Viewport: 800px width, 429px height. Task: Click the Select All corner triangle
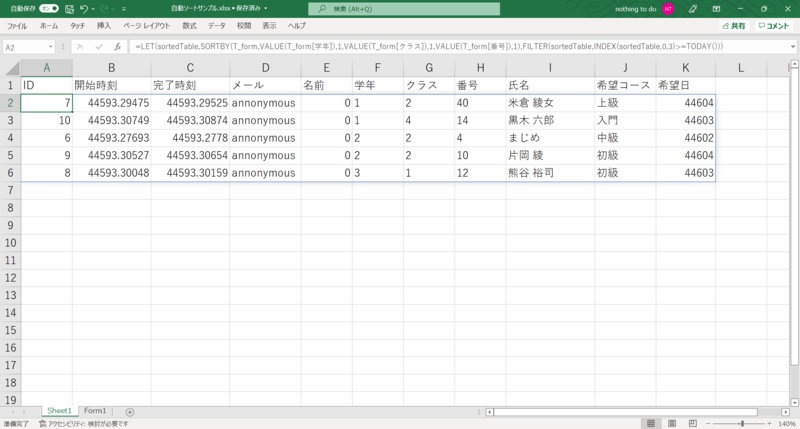coord(11,68)
